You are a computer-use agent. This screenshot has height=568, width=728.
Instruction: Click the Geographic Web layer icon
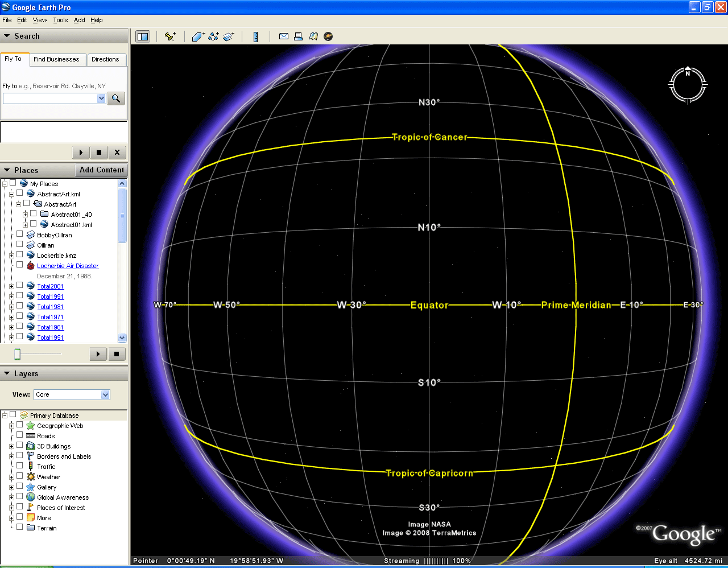[31, 426]
